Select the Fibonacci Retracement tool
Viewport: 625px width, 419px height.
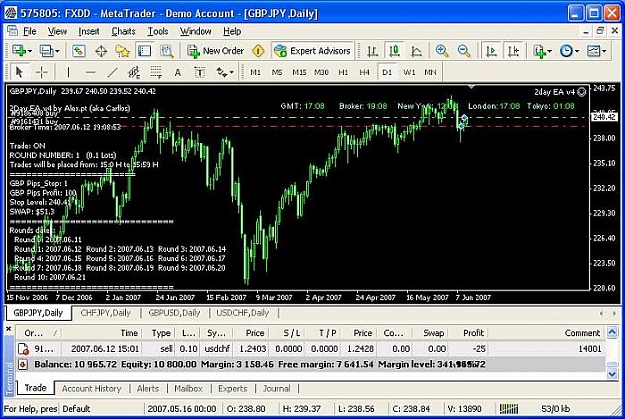click(x=156, y=72)
